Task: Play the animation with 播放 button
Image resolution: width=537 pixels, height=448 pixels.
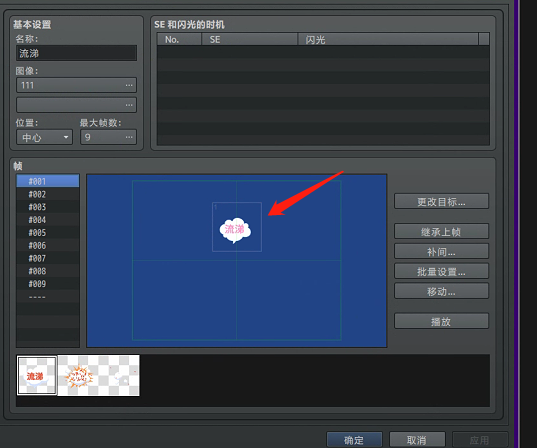Action: pos(441,321)
